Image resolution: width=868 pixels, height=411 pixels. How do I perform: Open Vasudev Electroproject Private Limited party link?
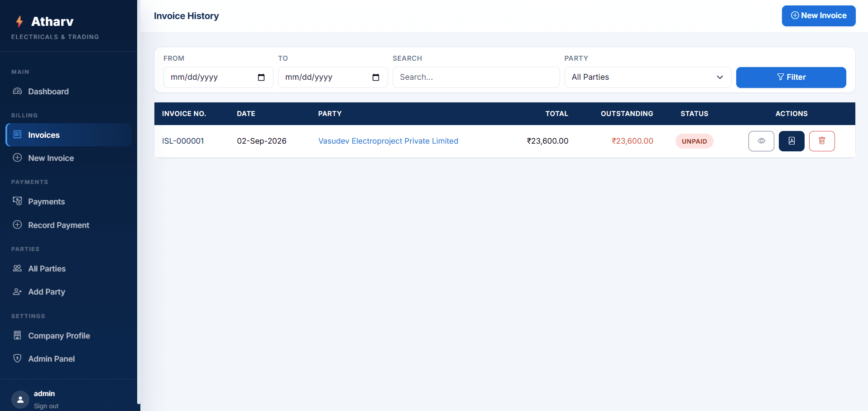tap(388, 141)
